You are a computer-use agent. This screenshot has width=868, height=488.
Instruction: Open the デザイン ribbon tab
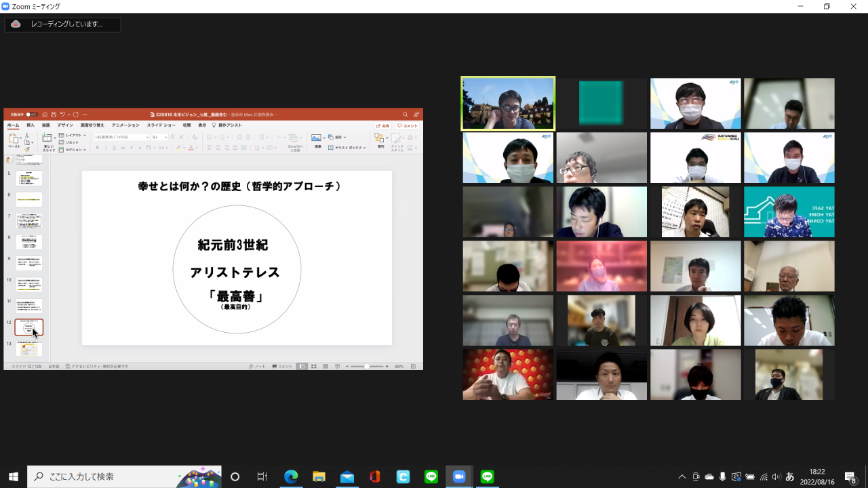tap(65, 125)
